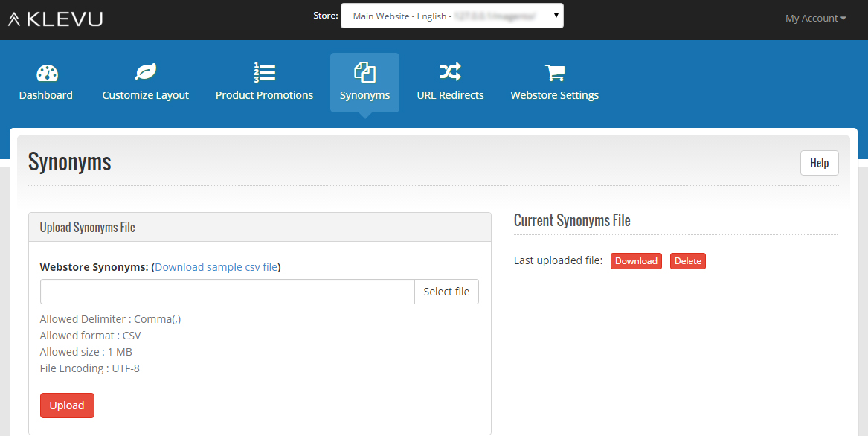
Task: Open the Webstore Settings label
Action: point(555,95)
